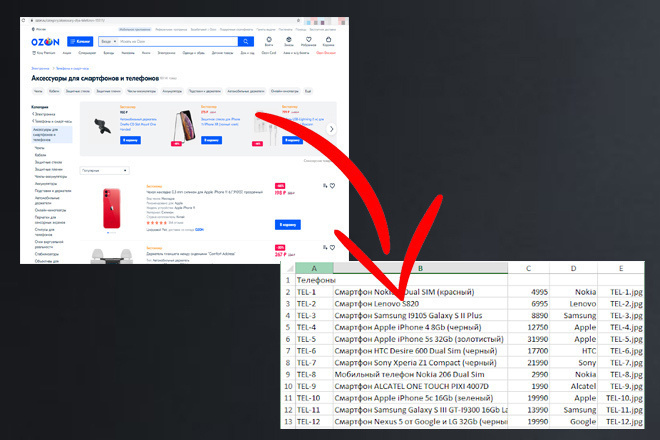Select Excel column A header
This screenshot has height=440, width=660.
pos(314,268)
